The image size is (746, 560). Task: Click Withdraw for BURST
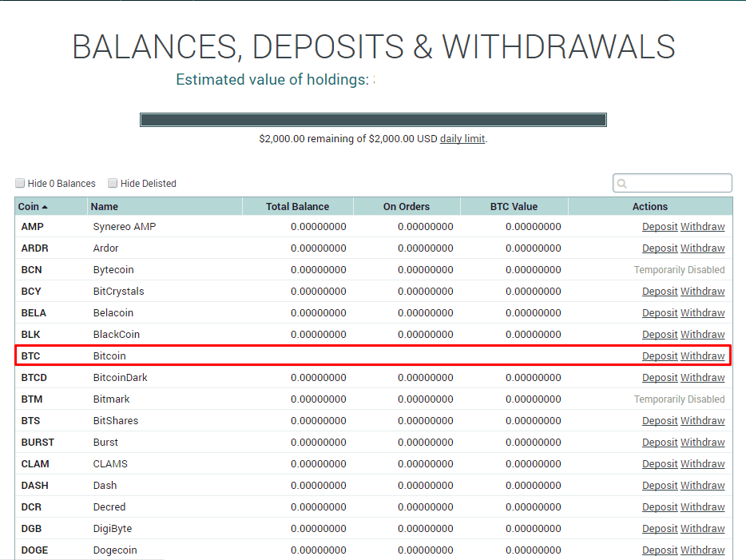point(703,442)
